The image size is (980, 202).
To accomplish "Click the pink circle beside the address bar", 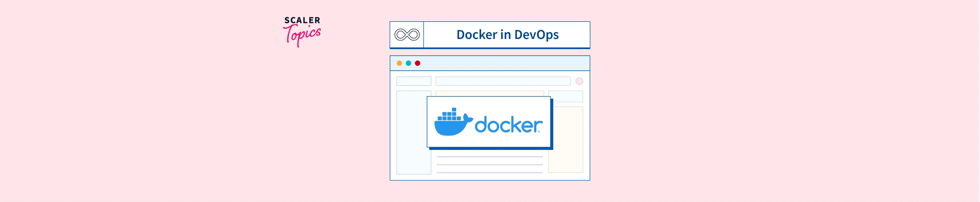I will click(579, 81).
